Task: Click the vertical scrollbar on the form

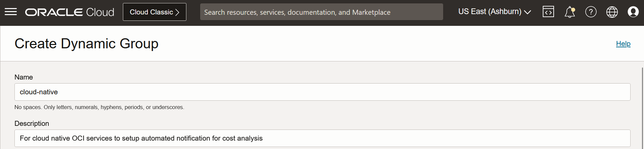Action: coord(642,107)
